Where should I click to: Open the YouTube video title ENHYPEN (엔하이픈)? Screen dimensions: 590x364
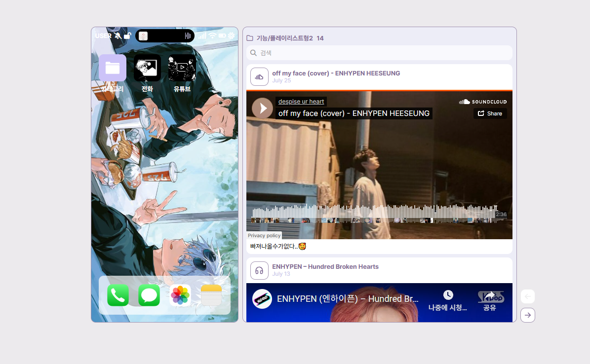348,298
